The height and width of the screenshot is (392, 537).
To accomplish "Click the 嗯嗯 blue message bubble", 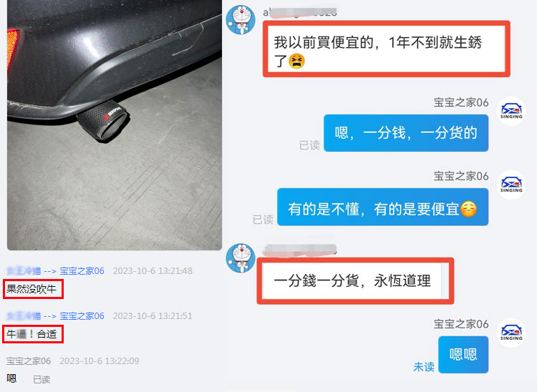I will coord(463,354).
